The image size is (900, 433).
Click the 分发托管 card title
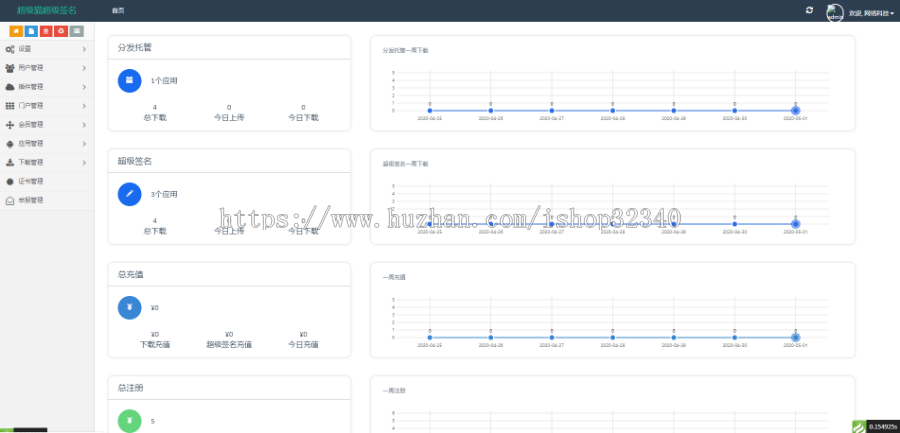135,48
